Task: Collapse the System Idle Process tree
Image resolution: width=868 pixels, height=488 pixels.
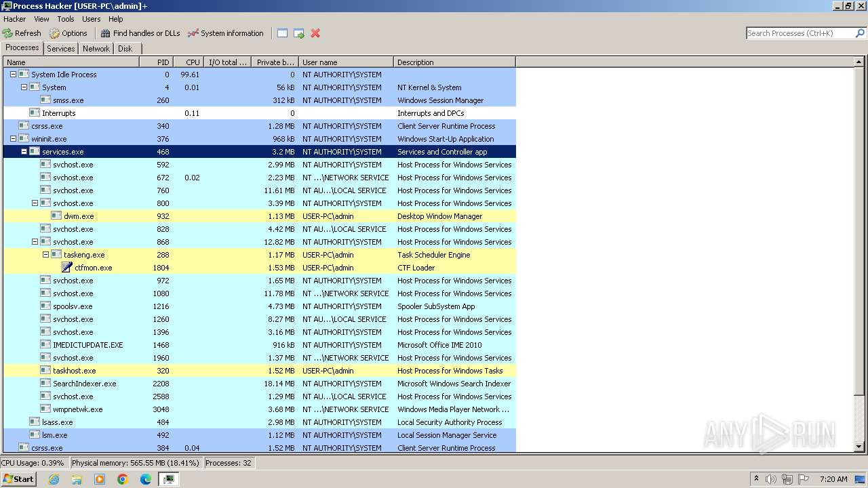Action: (x=13, y=75)
